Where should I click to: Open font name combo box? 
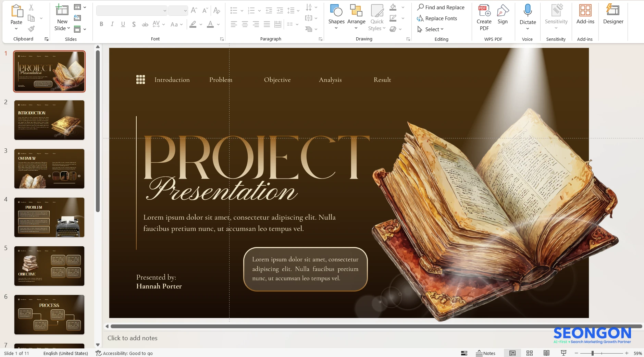[x=132, y=11]
